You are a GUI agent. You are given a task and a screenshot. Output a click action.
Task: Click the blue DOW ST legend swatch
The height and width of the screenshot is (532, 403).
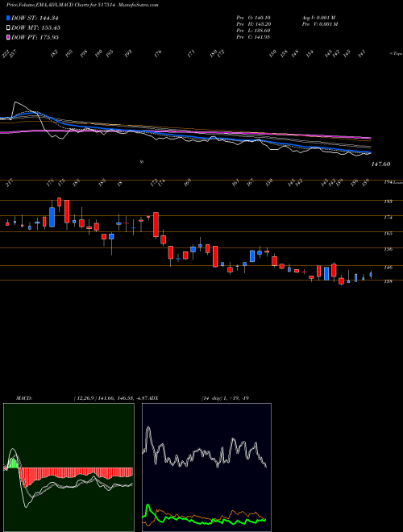click(x=9, y=18)
